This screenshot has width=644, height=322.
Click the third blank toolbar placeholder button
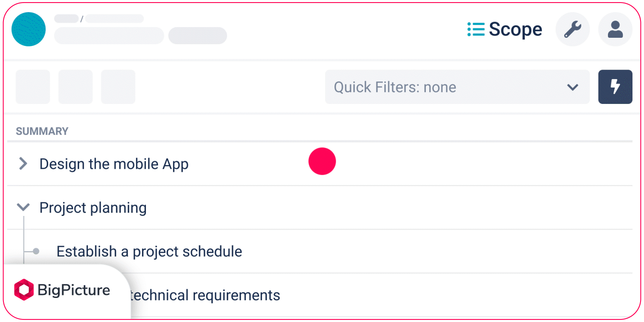tap(118, 87)
